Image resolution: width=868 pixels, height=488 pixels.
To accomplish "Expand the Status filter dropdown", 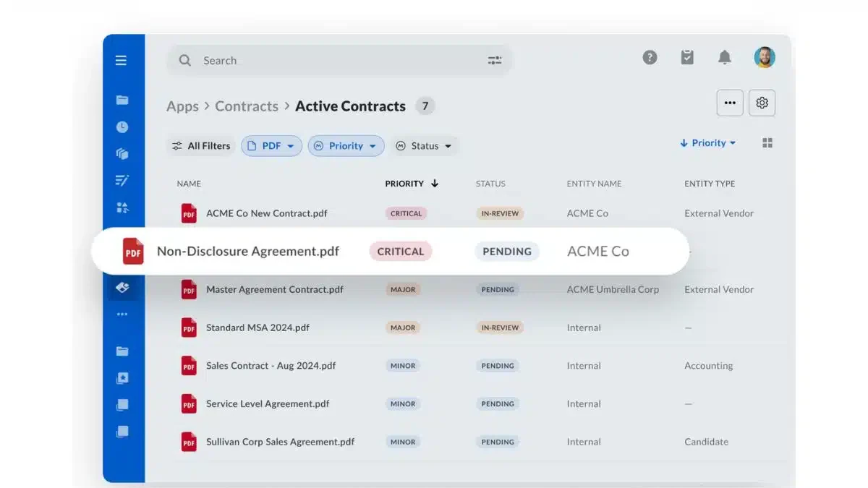I will tap(424, 146).
